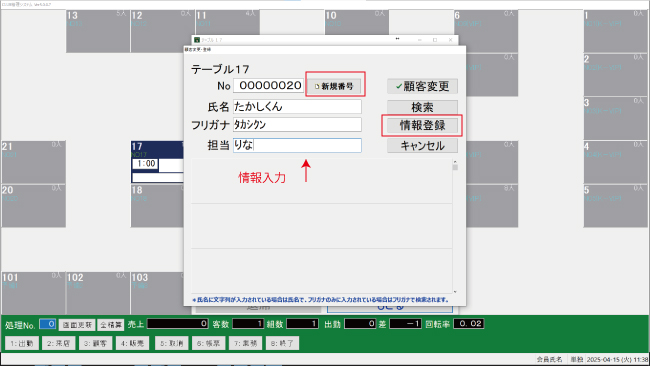Image resolution: width=650 pixels, height=366 pixels.
Task: Select table 103 tile
Action: [x=158, y=293]
